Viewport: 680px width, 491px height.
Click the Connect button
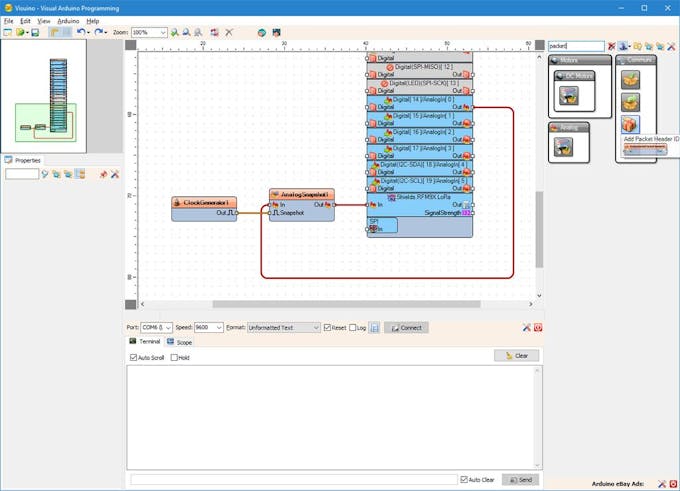click(x=406, y=327)
